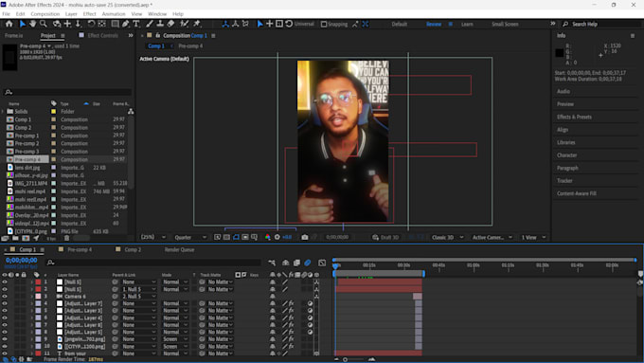Screen dimensions: 644x363
Task: Click the timeline layer search field
Action: click(x=153, y=263)
